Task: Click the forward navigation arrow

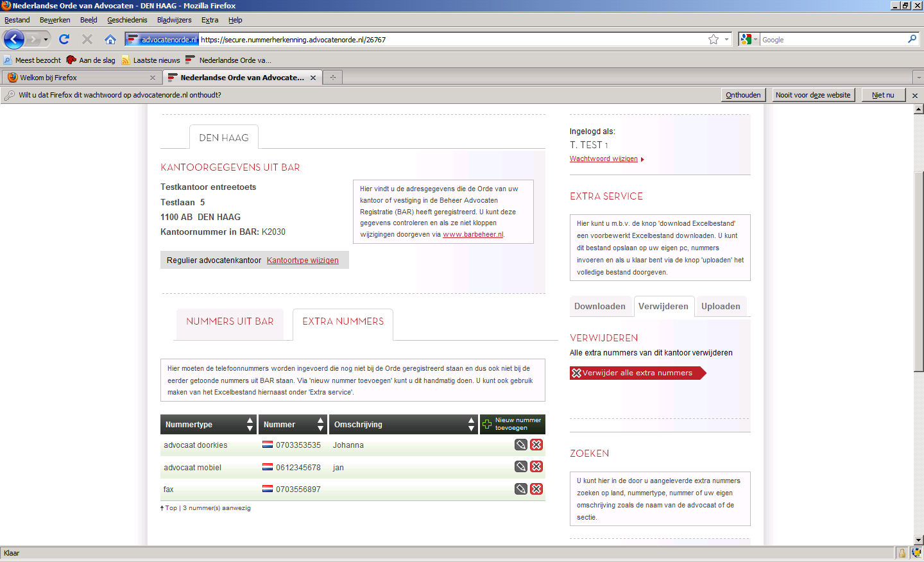Action: [x=33, y=40]
